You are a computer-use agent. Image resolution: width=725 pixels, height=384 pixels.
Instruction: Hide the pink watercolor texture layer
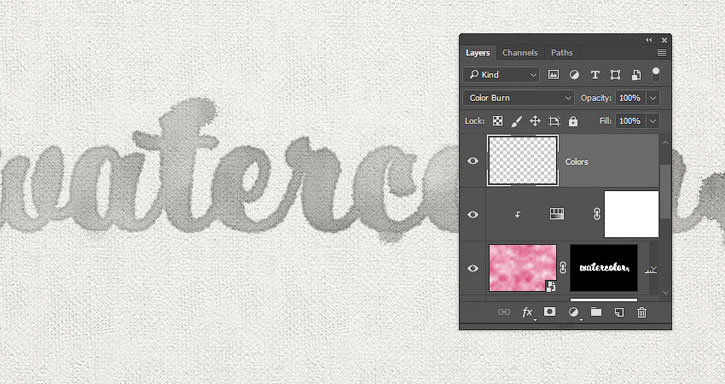click(473, 268)
